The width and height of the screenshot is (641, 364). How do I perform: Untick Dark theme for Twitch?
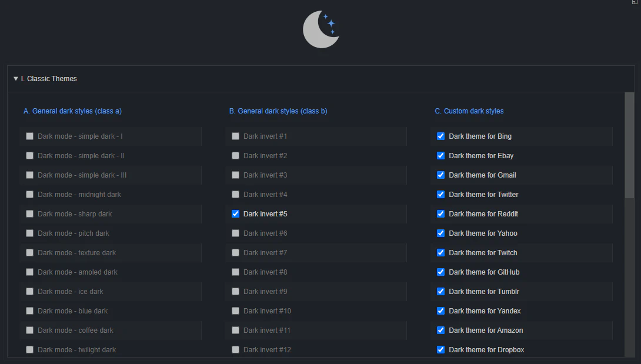click(440, 253)
